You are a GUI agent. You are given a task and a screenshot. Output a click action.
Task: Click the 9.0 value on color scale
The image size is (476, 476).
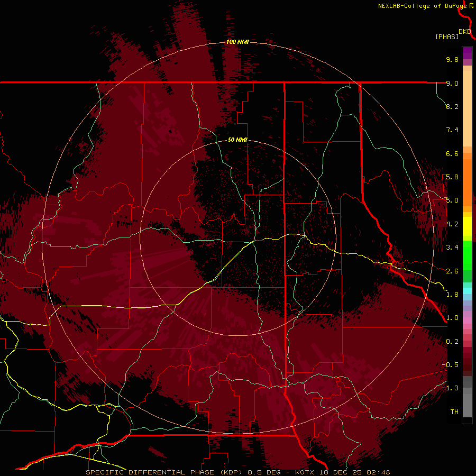point(452,83)
